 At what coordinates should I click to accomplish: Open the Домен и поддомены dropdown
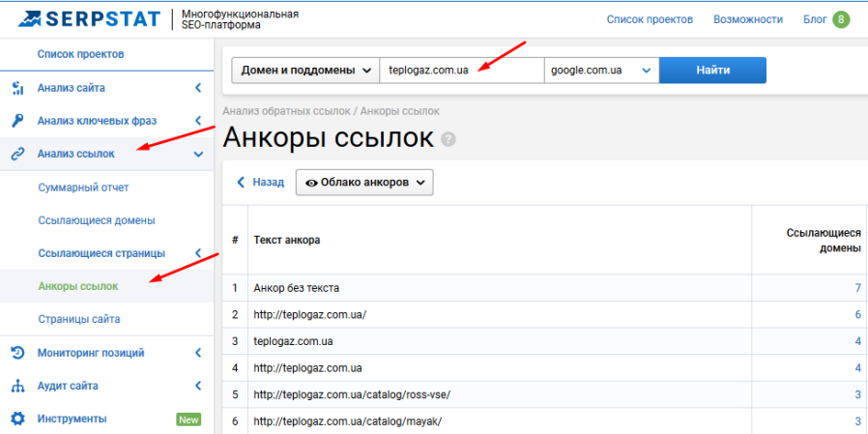tap(305, 71)
